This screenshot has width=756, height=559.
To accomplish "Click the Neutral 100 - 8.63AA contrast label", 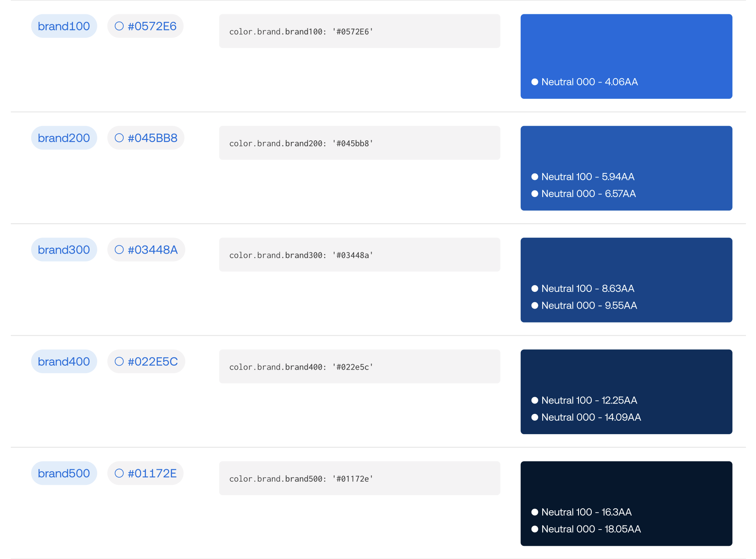I will (587, 289).
